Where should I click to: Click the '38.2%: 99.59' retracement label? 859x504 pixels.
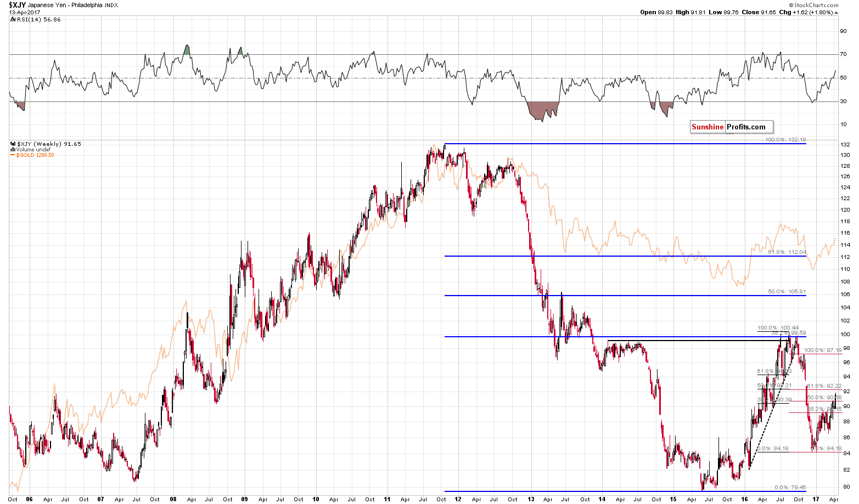[x=789, y=333]
